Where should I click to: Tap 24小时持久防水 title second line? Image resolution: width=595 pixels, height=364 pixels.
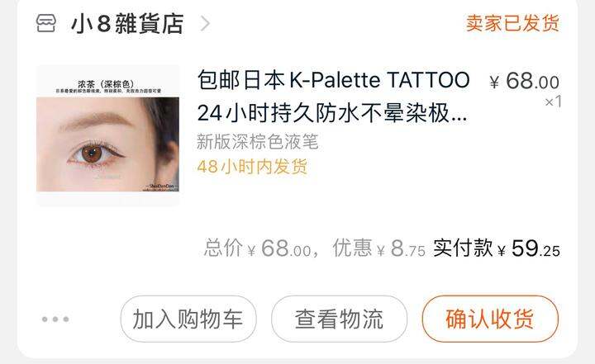332,113
